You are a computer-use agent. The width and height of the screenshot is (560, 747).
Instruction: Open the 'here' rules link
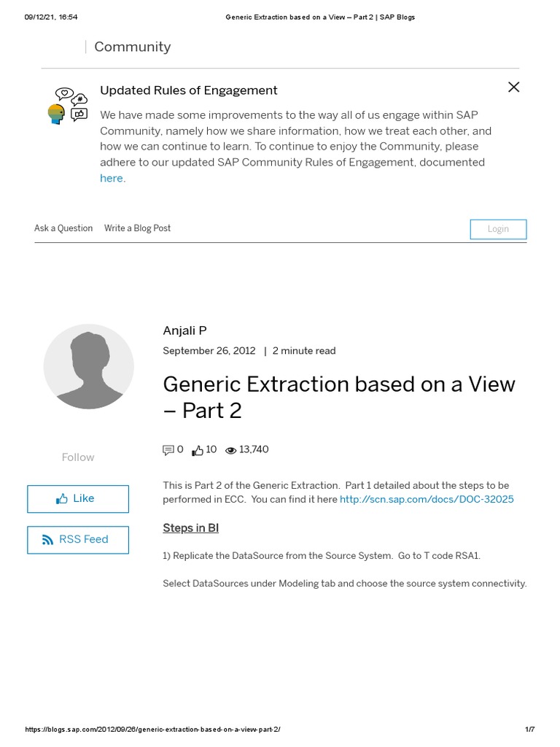coord(112,179)
